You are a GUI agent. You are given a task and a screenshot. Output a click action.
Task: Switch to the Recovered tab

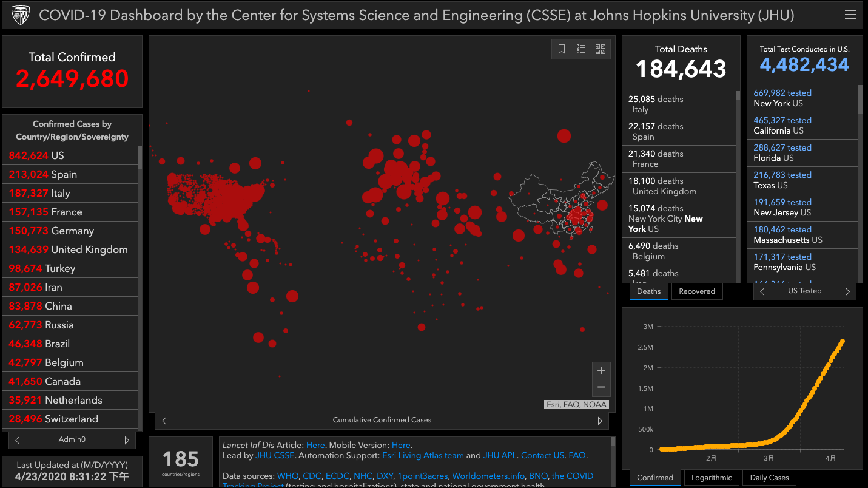point(696,291)
